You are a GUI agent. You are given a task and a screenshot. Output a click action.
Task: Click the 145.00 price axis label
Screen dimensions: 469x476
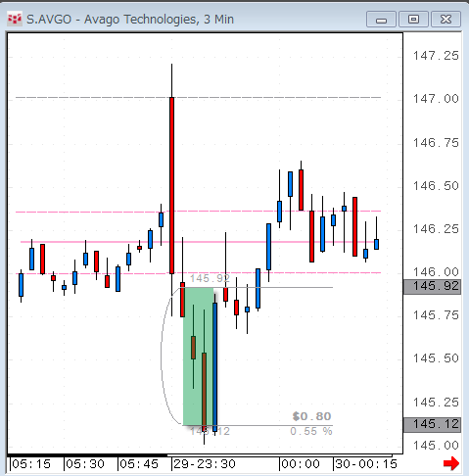436,446
